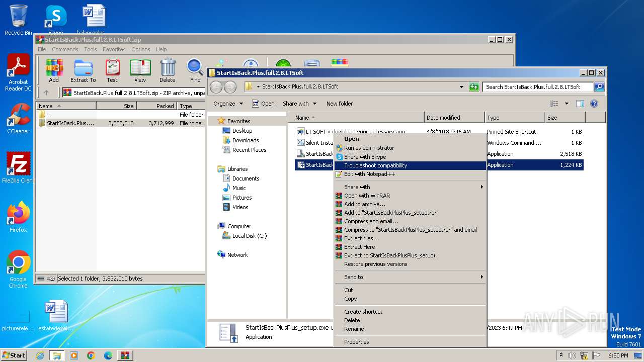Go up one level in WinRAR
The width and height of the screenshot is (644, 362).
(46, 93)
